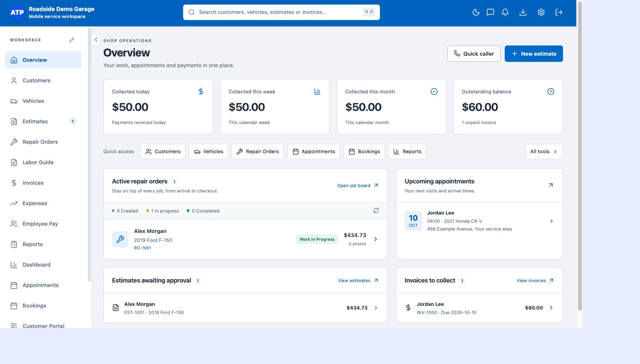Click the download icon in header
The height and width of the screenshot is (364, 640).
coord(523,12)
